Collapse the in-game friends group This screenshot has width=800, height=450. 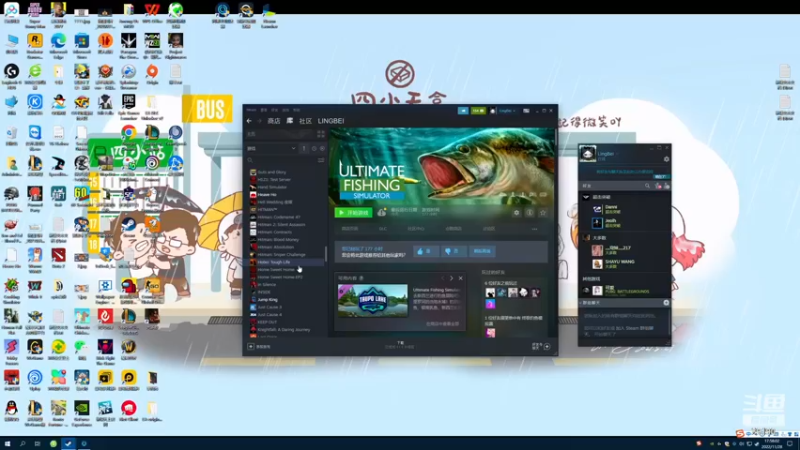[x=586, y=197]
